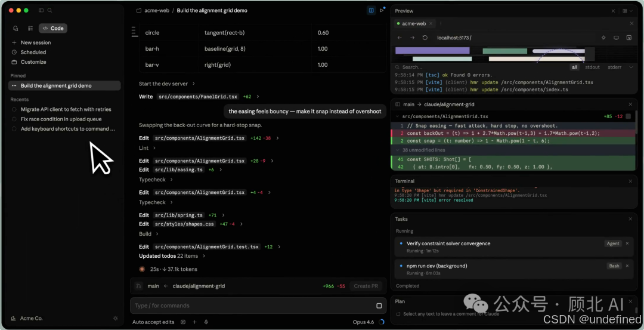Expand the Edit src/lib/spring.ts step

[x=181, y=215]
